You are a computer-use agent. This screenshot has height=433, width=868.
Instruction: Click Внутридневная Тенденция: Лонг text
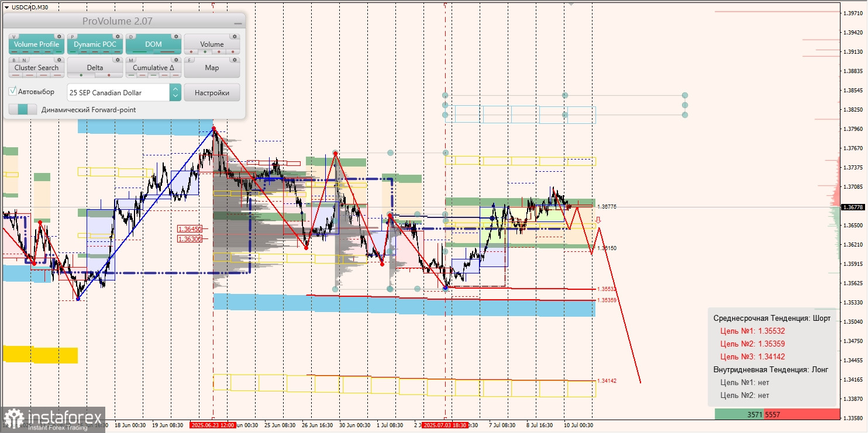(x=771, y=369)
